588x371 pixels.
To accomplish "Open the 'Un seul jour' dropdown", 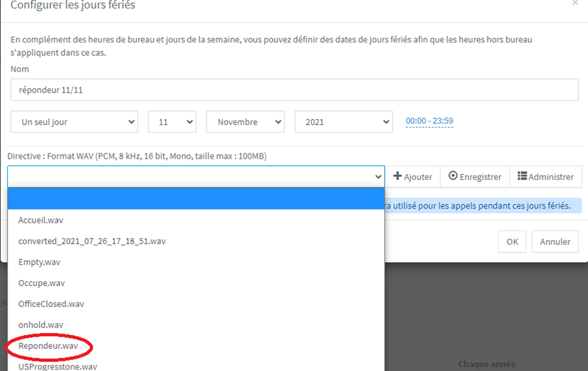I will [74, 122].
